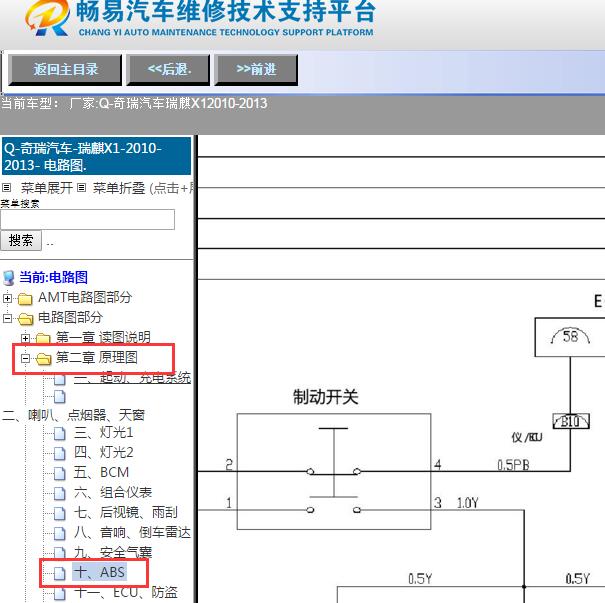Open 十一、ECU、防盗 diagram
605x603 pixels.
[x=126, y=592]
